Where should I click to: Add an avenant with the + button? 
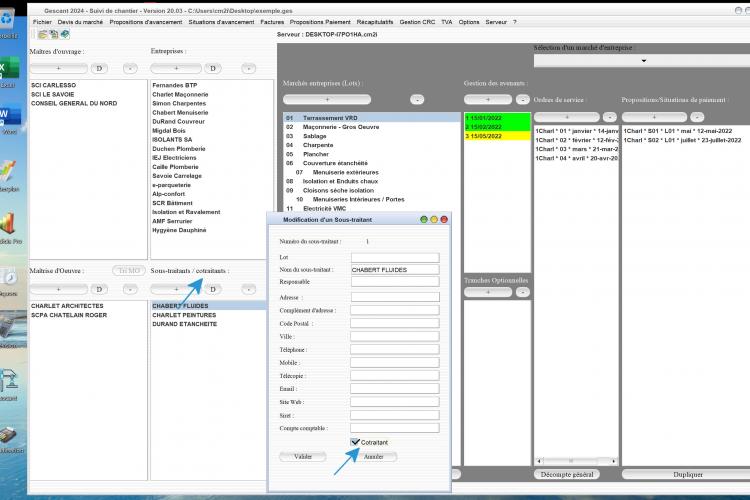point(488,100)
